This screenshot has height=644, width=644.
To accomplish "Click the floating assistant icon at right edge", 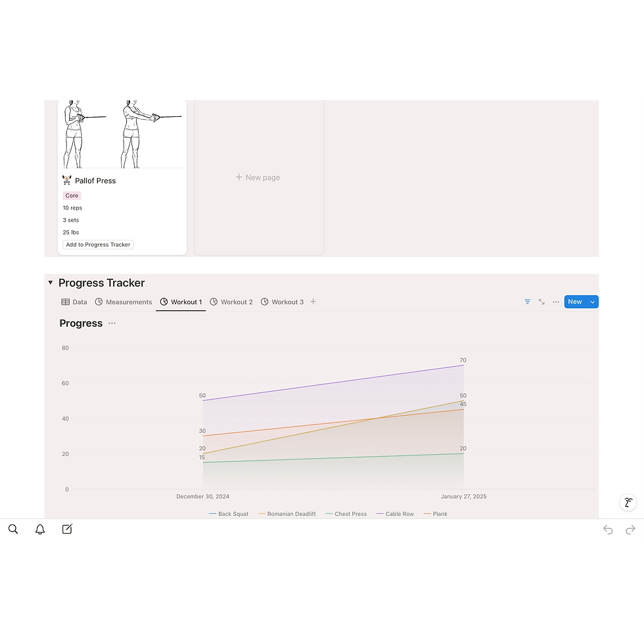I will (628, 502).
